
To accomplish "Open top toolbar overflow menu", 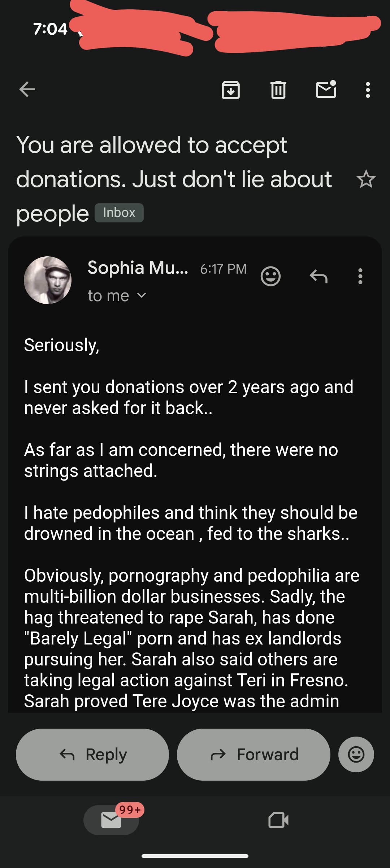I will 368,90.
